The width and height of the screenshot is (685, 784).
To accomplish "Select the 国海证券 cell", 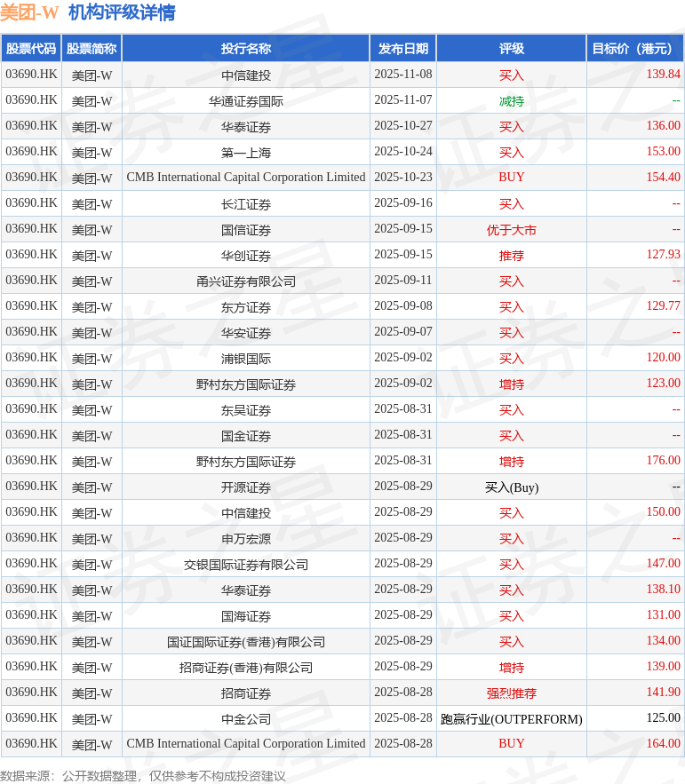I will (246, 616).
